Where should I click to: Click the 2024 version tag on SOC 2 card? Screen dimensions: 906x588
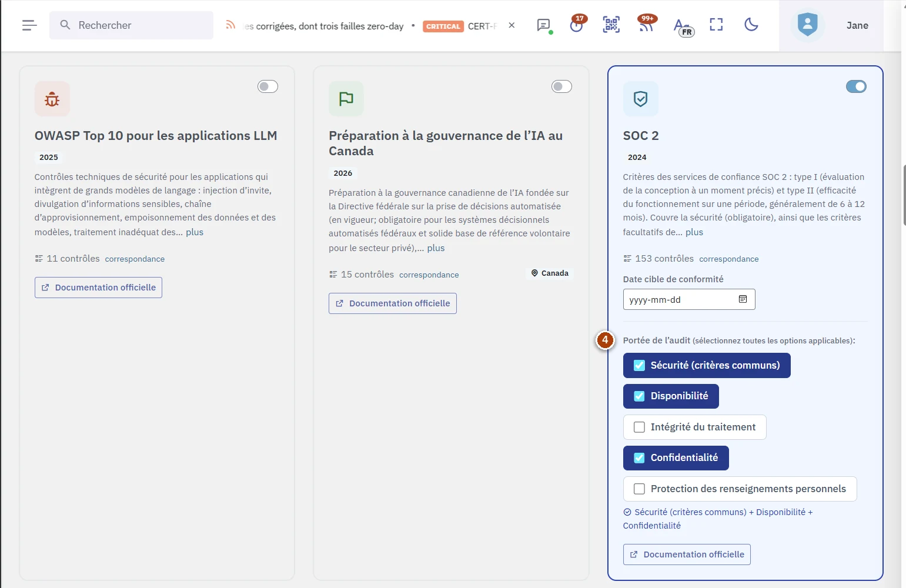[x=637, y=157]
